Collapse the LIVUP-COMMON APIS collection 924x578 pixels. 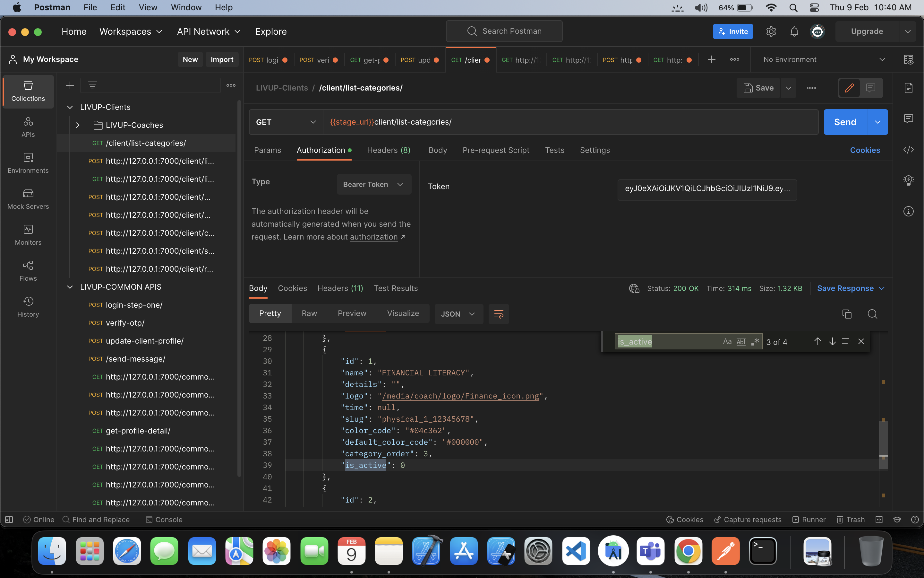click(x=70, y=287)
